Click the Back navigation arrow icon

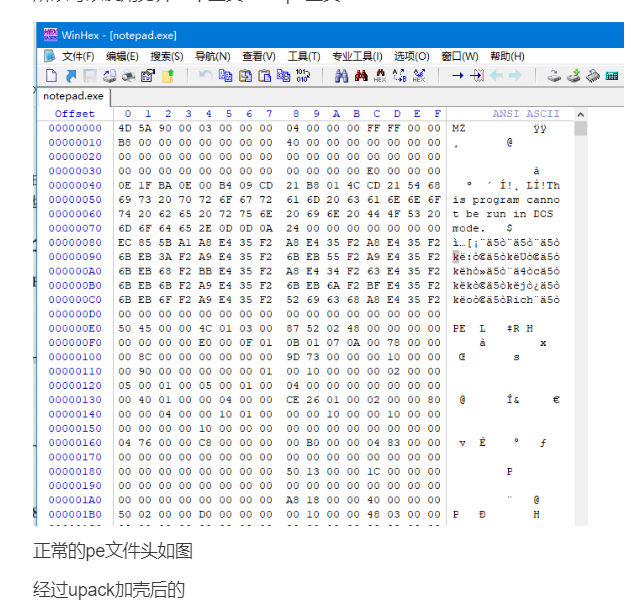point(496,76)
